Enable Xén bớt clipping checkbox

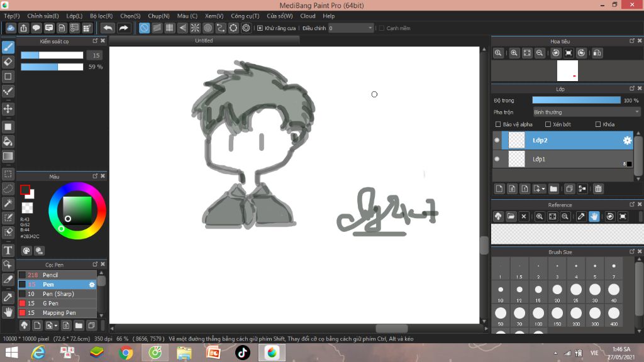(548, 124)
